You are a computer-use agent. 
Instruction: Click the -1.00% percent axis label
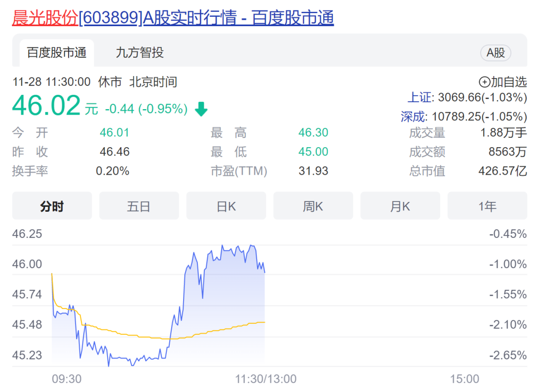click(x=508, y=264)
